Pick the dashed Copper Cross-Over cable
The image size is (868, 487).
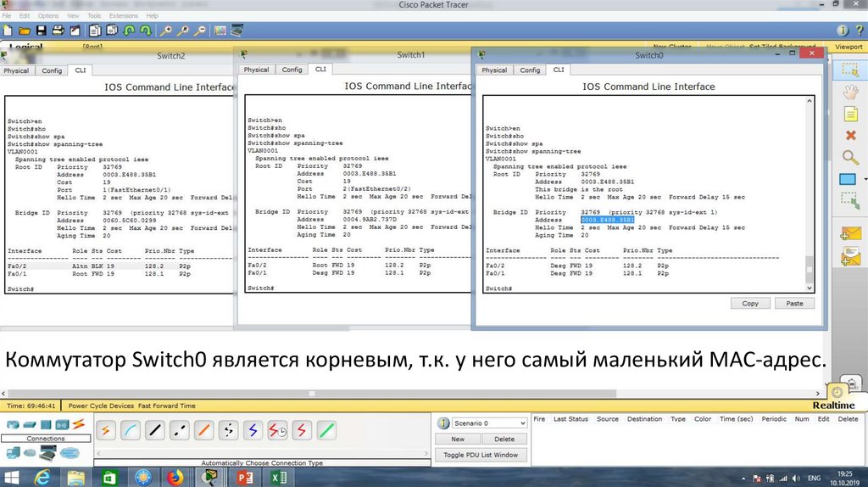180,430
